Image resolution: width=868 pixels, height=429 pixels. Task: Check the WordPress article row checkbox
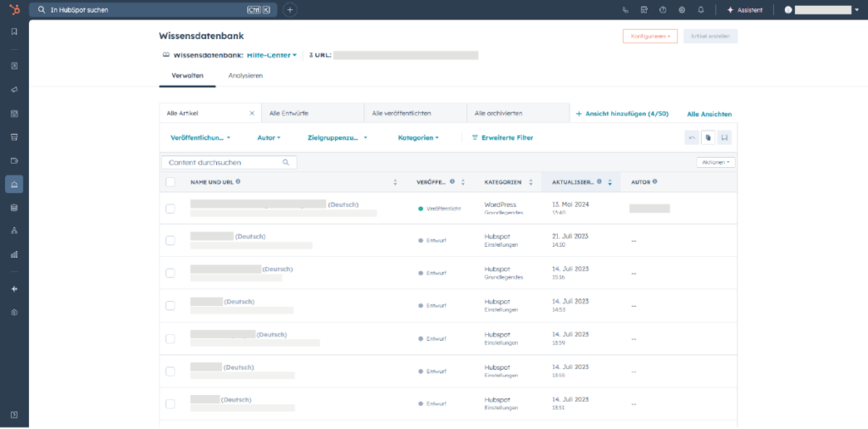(x=170, y=209)
